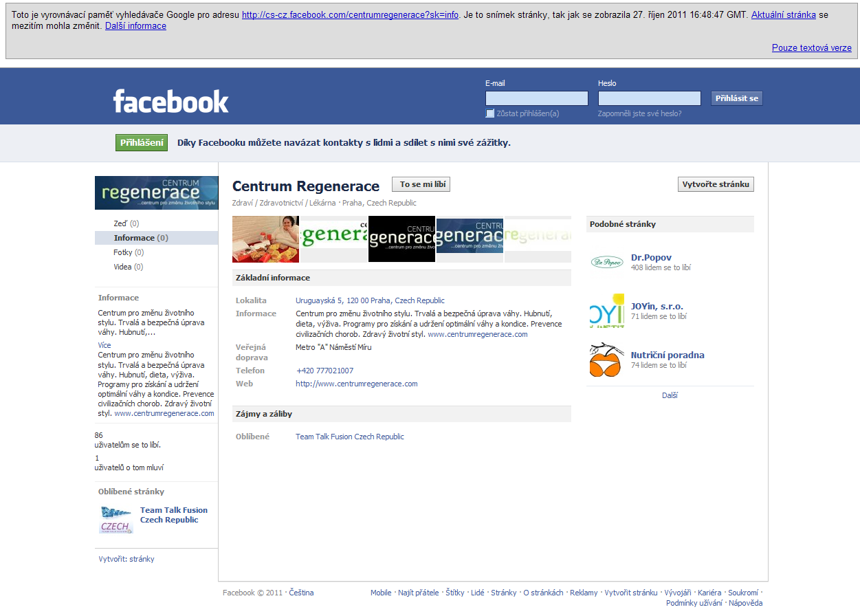Image resolution: width=860 pixels, height=616 pixels.
Task: Open the Zapomněli jste své heslo link
Action: pyautogui.click(x=640, y=113)
